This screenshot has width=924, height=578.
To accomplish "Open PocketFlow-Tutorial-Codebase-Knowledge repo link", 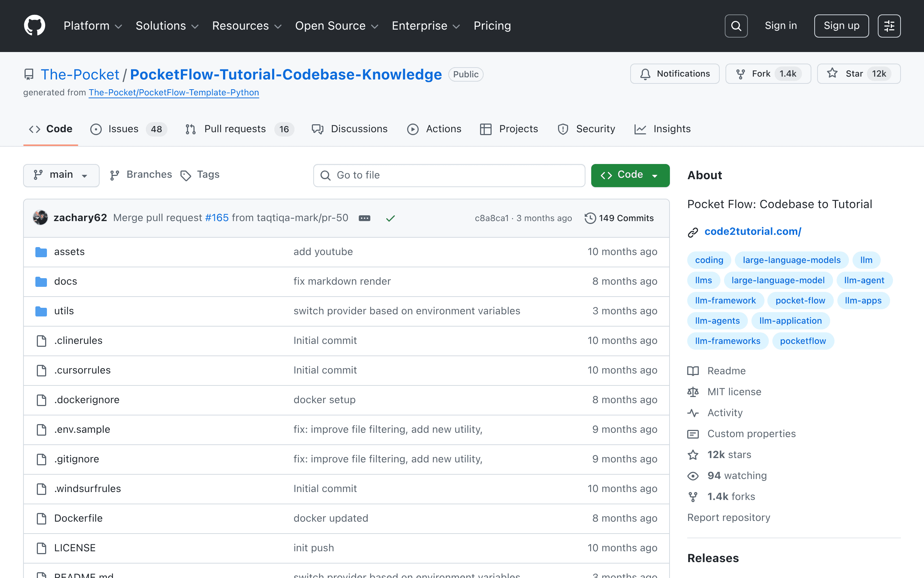I will coord(286,74).
